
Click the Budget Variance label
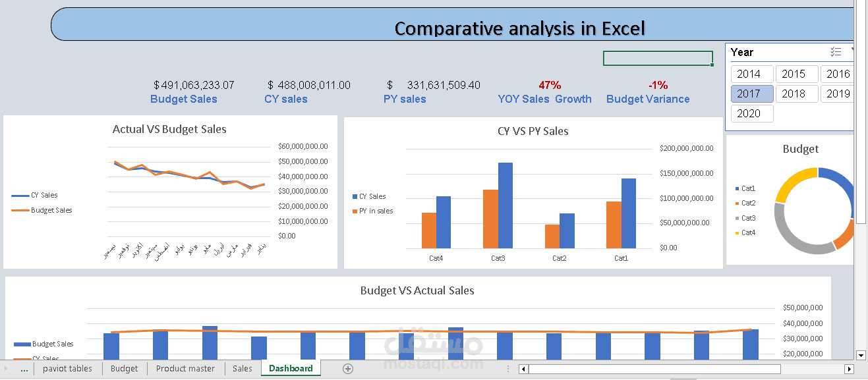point(648,99)
